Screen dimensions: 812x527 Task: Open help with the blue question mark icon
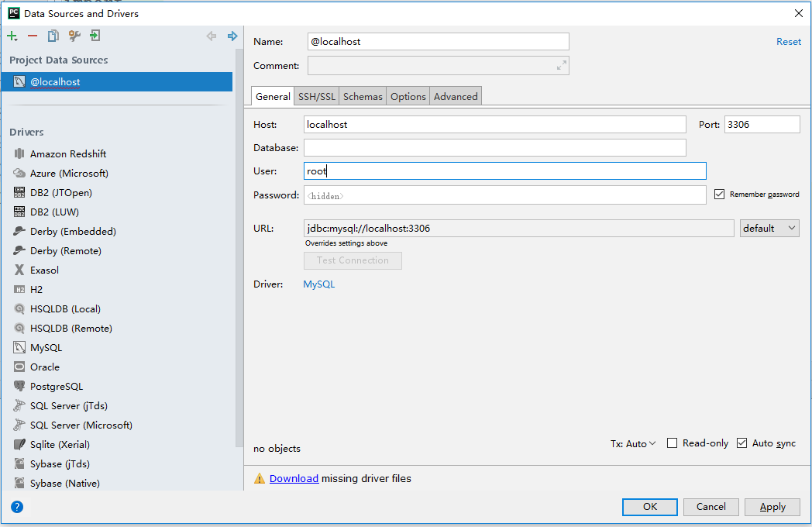(x=17, y=507)
